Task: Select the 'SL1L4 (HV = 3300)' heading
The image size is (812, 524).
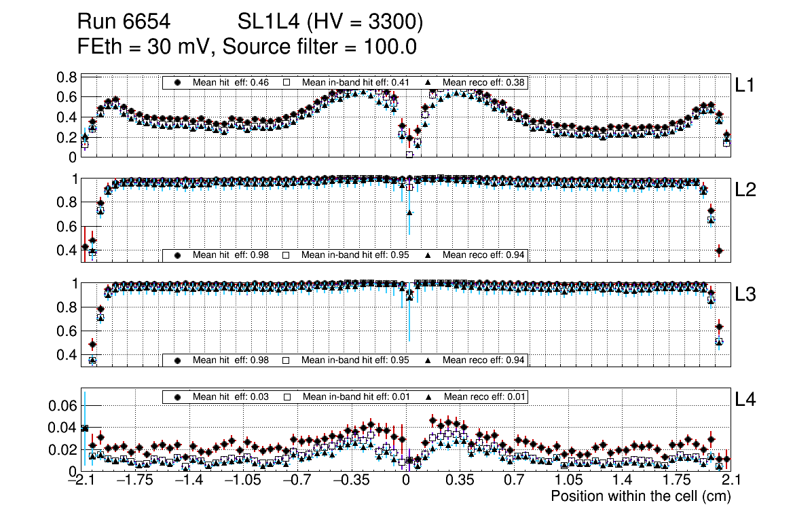Action: point(330,22)
